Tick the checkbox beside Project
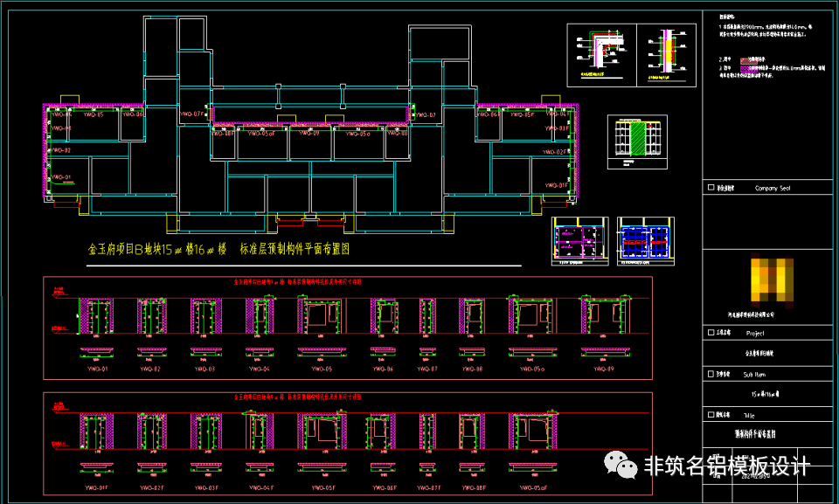The image size is (839, 504). (711, 333)
